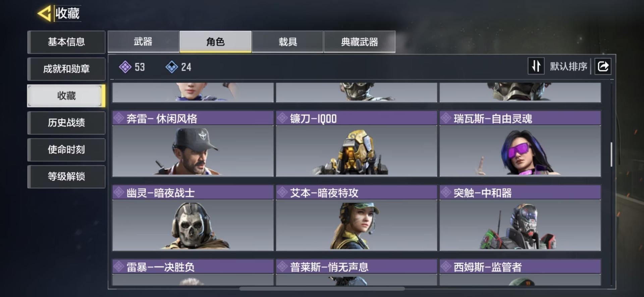Click rarity diamond icon on 瑞瓦斯-自由灵魂 card

pos(446,118)
